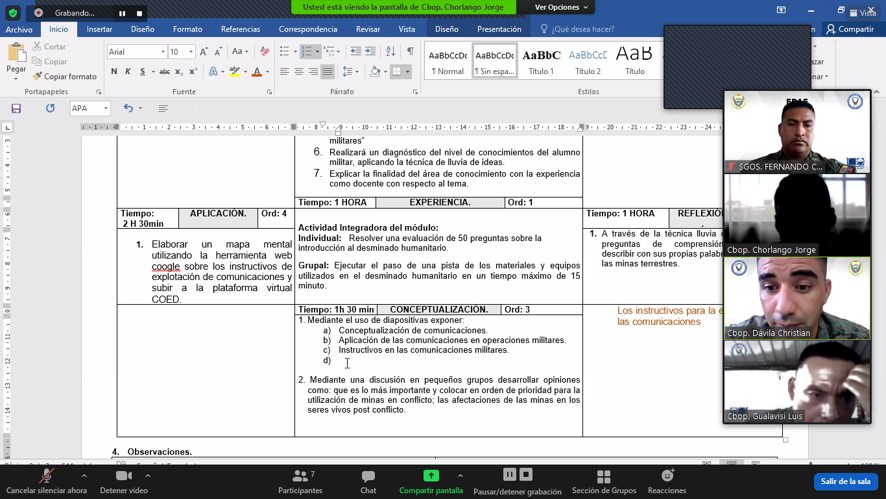
Task: Click the redo circular arrow icon
Action: pyautogui.click(x=50, y=108)
